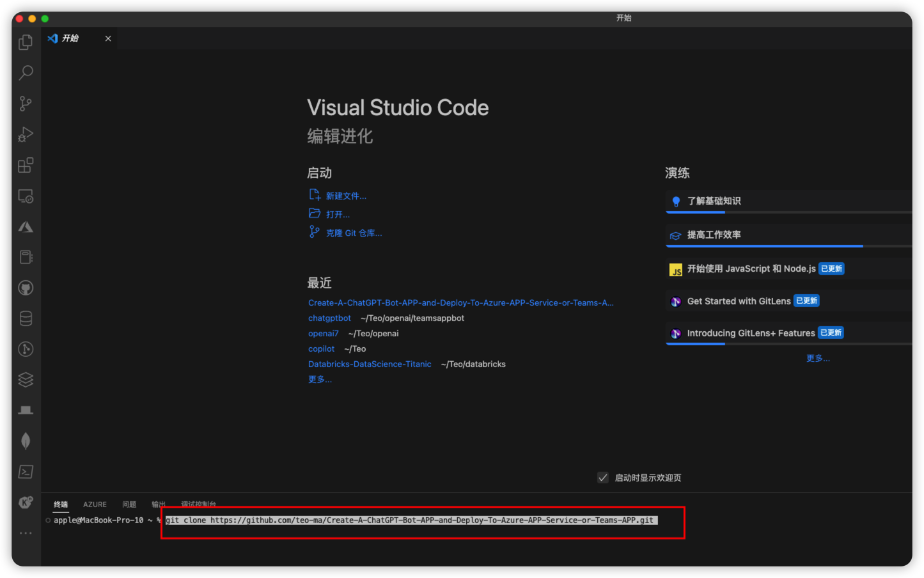The height and width of the screenshot is (578, 924).
Task: Open the Explorer view in the activity bar
Action: (x=26, y=42)
